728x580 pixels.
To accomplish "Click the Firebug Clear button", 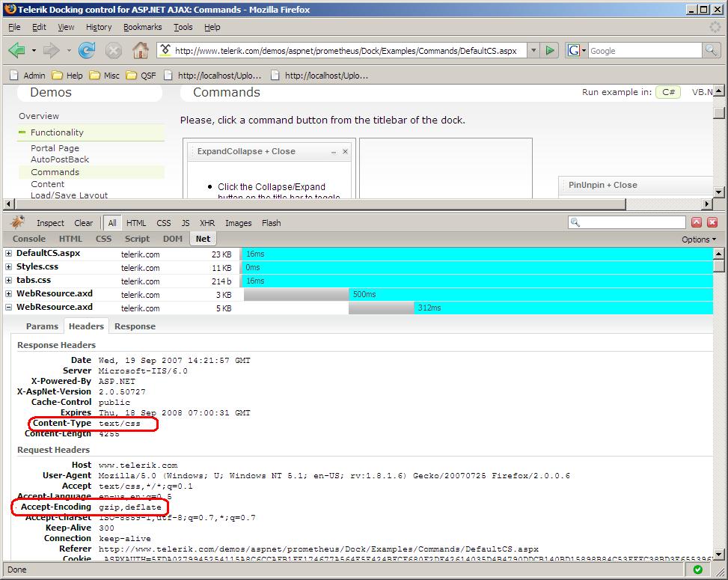I will pyautogui.click(x=84, y=223).
